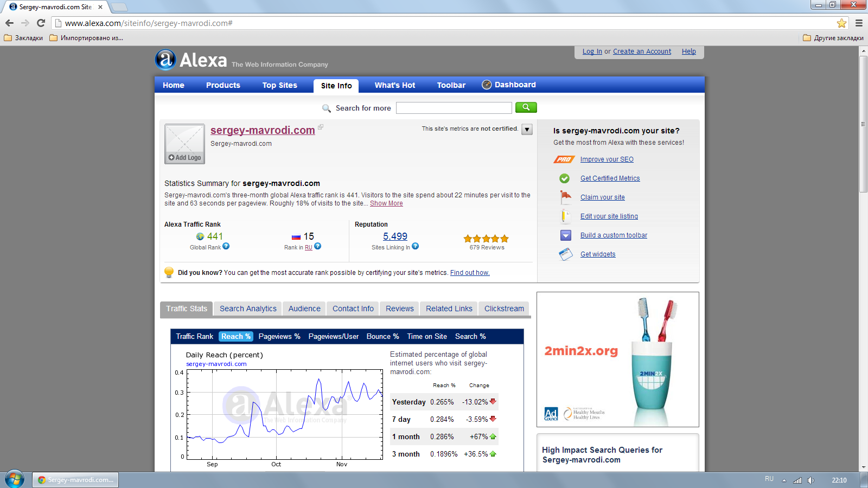The width and height of the screenshot is (868, 488).
Task: Click the network signal tray icon
Action: pyautogui.click(x=797, y=480)
